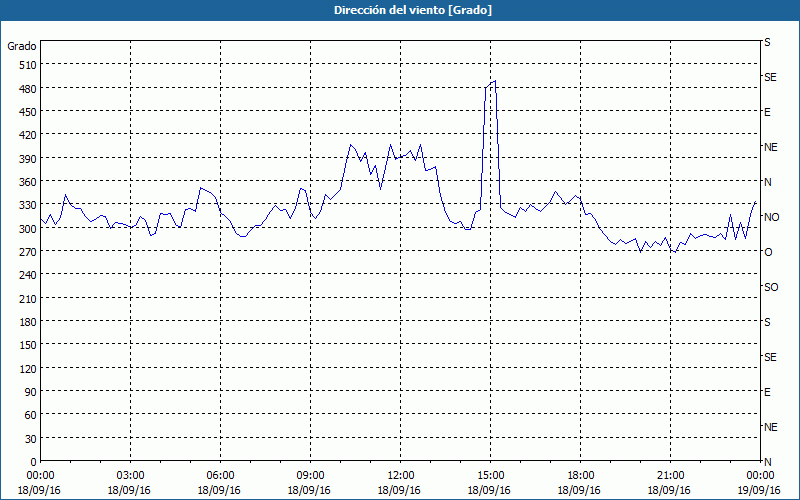This screenshot has width=800, height=500.
Task: Click the blue line's highest peak near 15:00
Action: click(495, 81)
